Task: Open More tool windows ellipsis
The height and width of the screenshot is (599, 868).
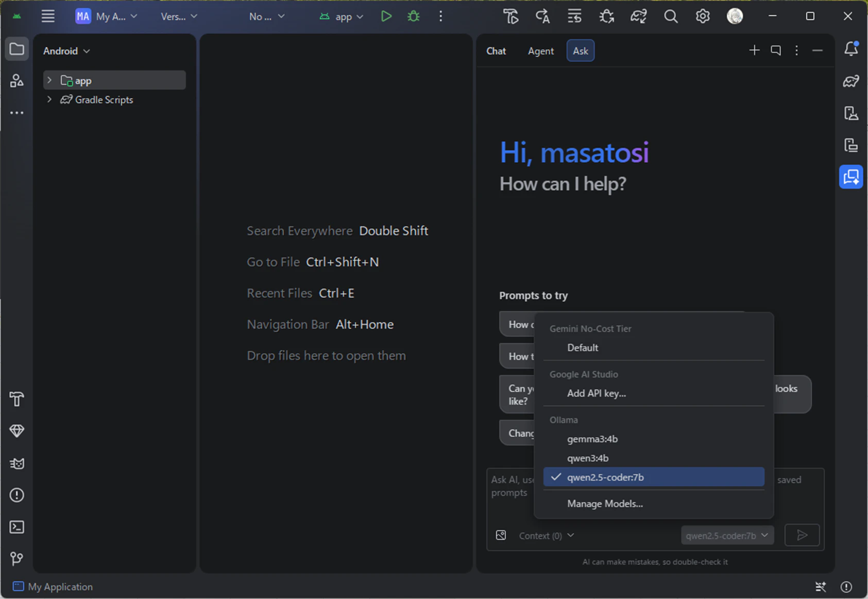Action: (17, 113)
